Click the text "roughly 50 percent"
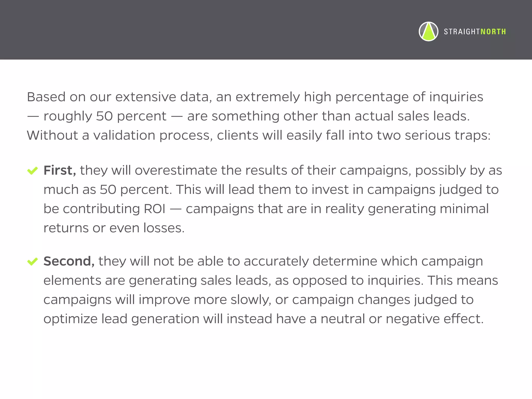 (x=105, y=116)
